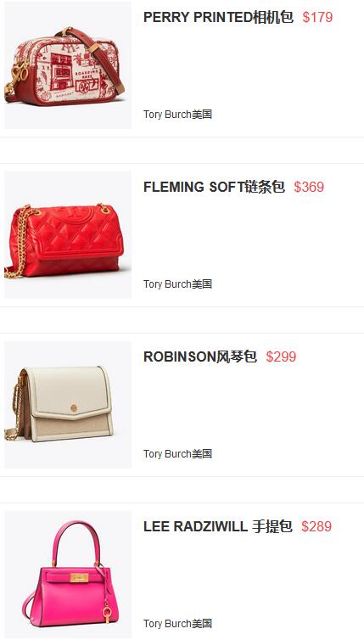The width and height of the screenshot is (364, 640).
Task: Click the FLEMING SOFT链条包 product title
Action: (214, 187)
